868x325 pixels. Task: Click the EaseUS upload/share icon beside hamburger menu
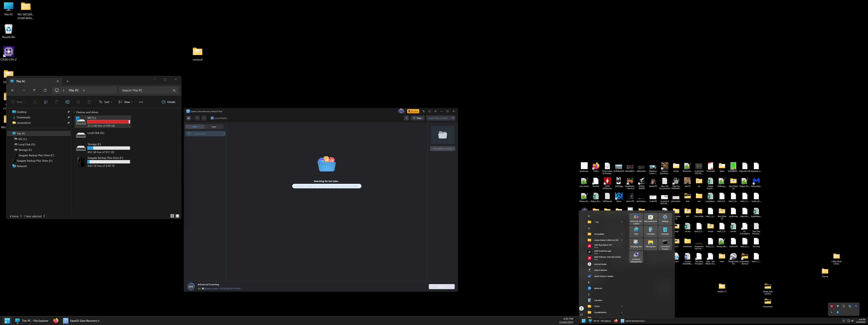(429, 111)
